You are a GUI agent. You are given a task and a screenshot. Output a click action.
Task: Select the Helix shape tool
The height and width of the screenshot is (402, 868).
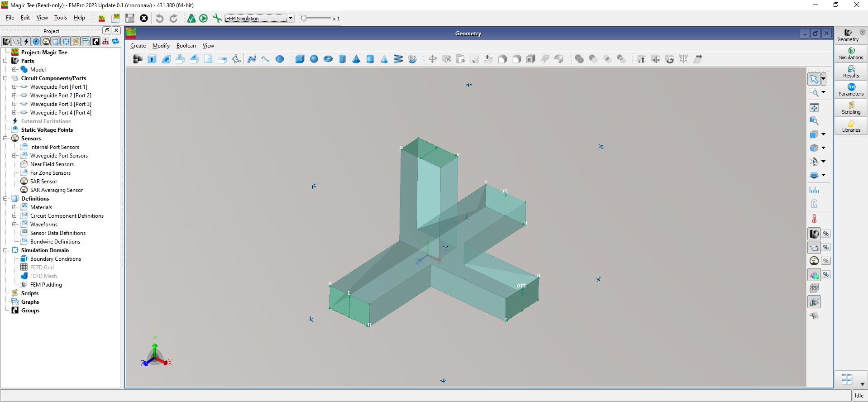pyautogui.click(x=398, y=59)
